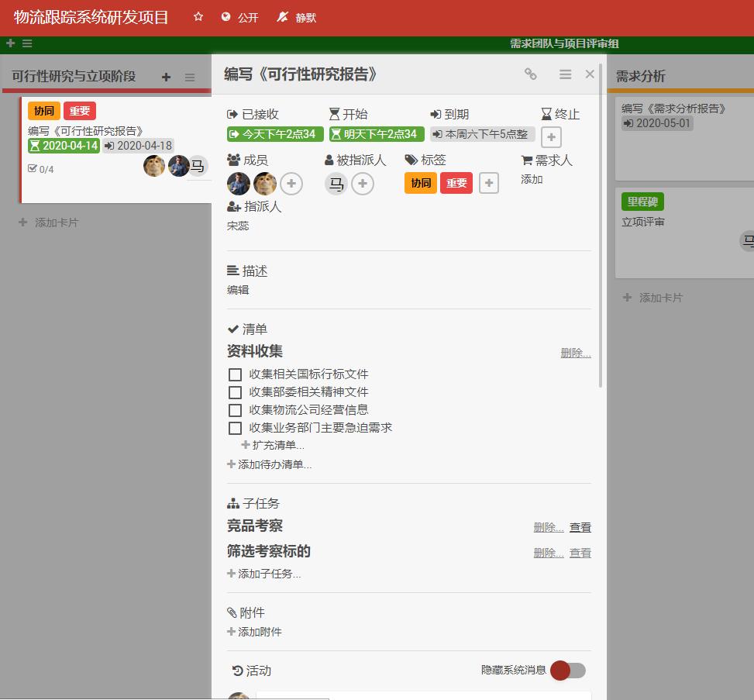Click the board title 物流跟踪系统研发项目

coord(91,17)
